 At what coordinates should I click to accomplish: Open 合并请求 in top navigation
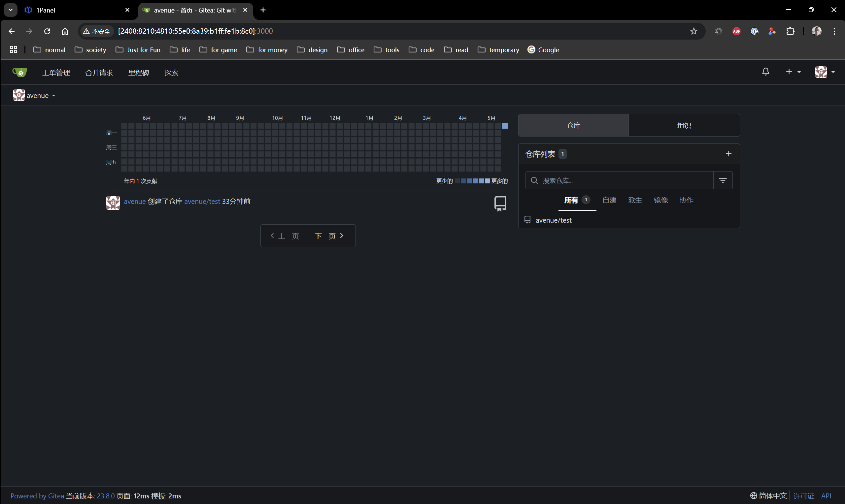99,73
